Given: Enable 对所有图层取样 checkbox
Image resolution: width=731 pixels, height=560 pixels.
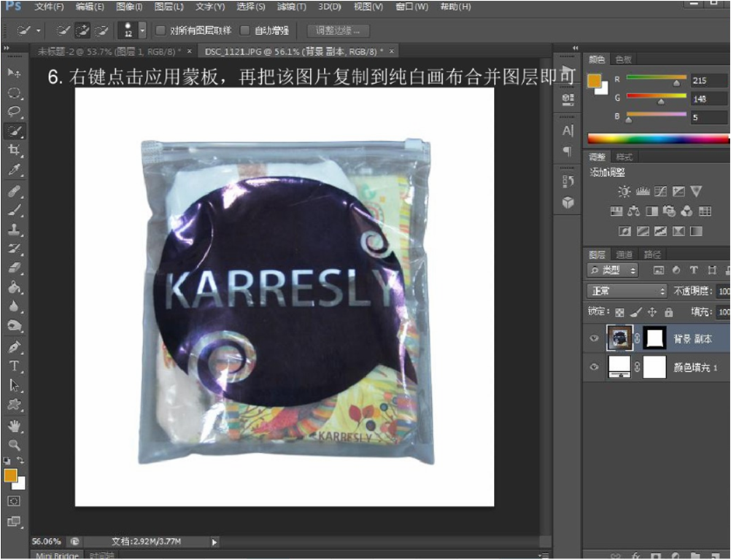Looking at the screenshot, I should pyautogui.click(x=161, y=31).
